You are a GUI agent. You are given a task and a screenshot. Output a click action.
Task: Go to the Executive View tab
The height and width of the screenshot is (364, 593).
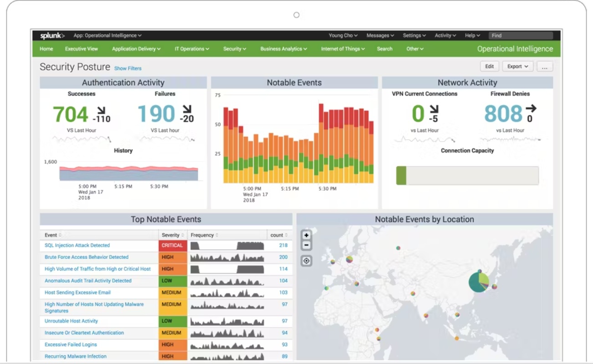[82, 49]
